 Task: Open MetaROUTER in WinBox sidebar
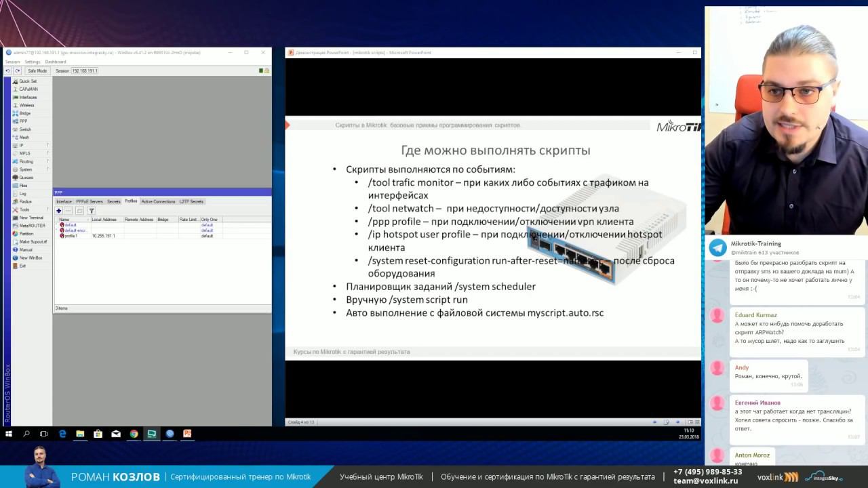[x=32, y=226]
